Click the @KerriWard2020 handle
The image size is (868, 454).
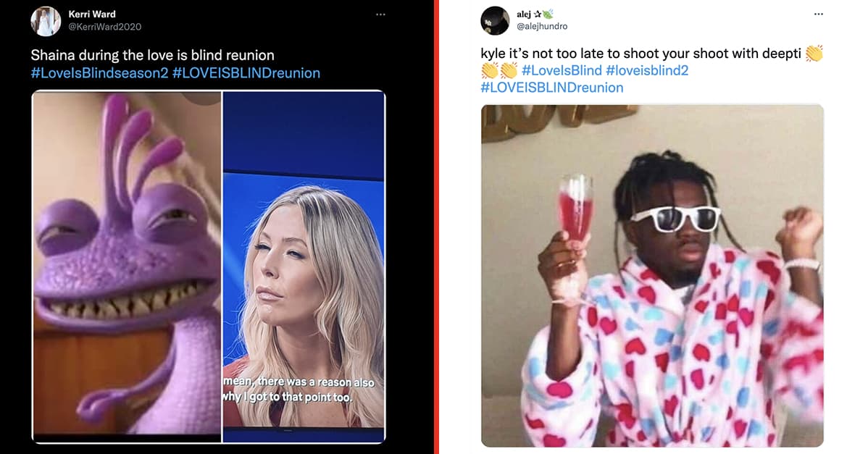(104, 27)
